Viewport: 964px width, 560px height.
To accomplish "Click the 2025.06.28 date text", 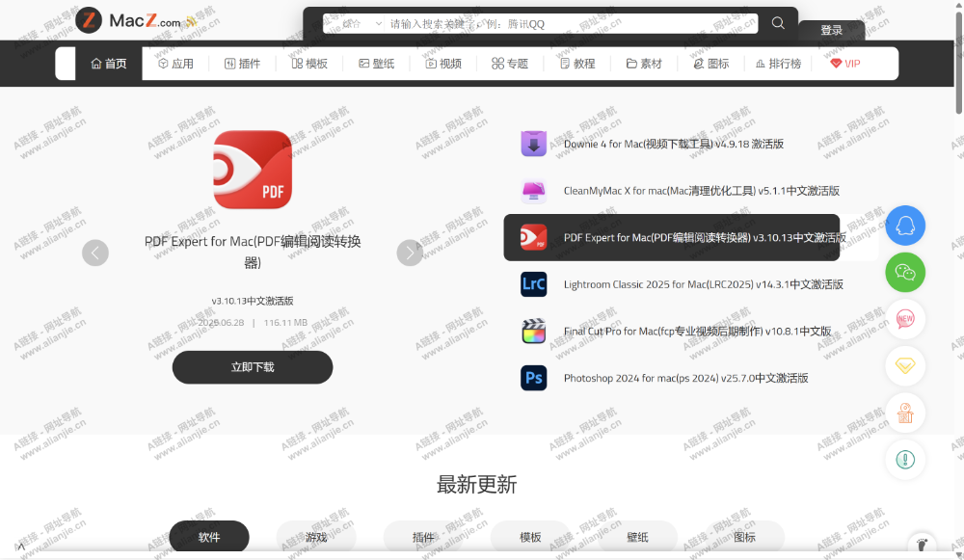I will (221, 322).
